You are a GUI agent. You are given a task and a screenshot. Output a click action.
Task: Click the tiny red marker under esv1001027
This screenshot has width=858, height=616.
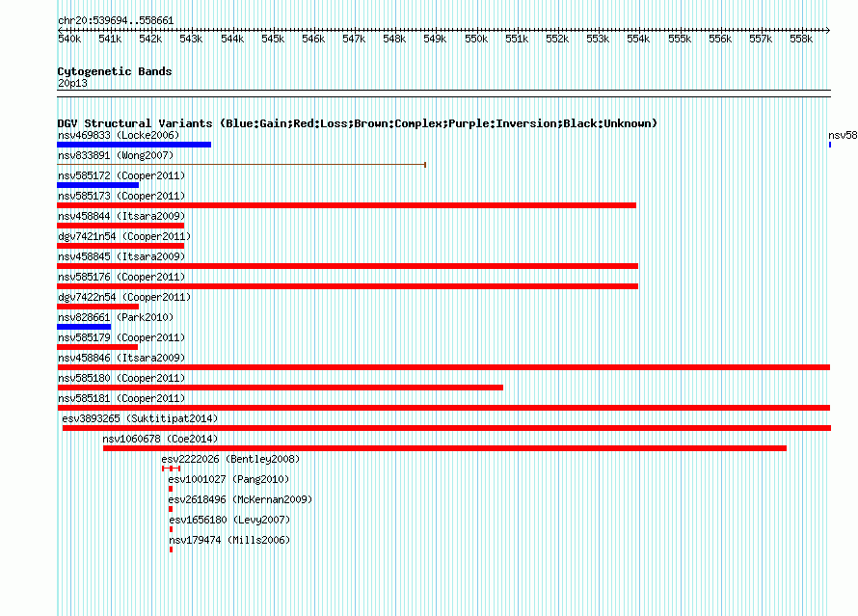click(171, 489)
